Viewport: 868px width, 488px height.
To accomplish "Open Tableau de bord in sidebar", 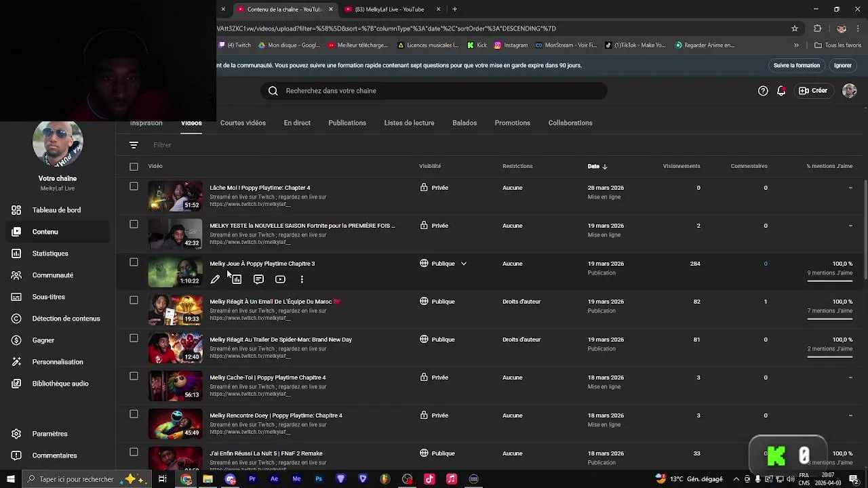I will click(x=58, y=210).
